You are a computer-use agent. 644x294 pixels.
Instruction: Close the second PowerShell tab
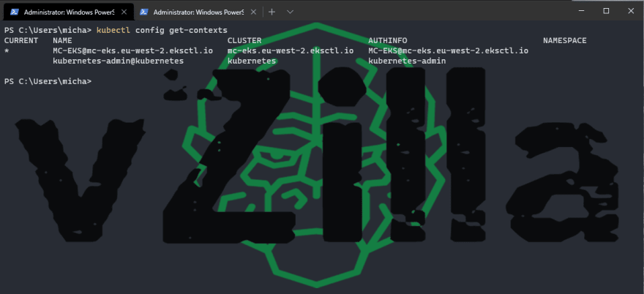coord(254,12)
